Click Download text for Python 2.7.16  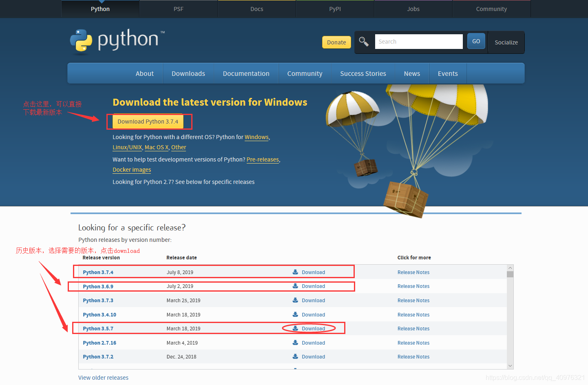click(313, 343)
